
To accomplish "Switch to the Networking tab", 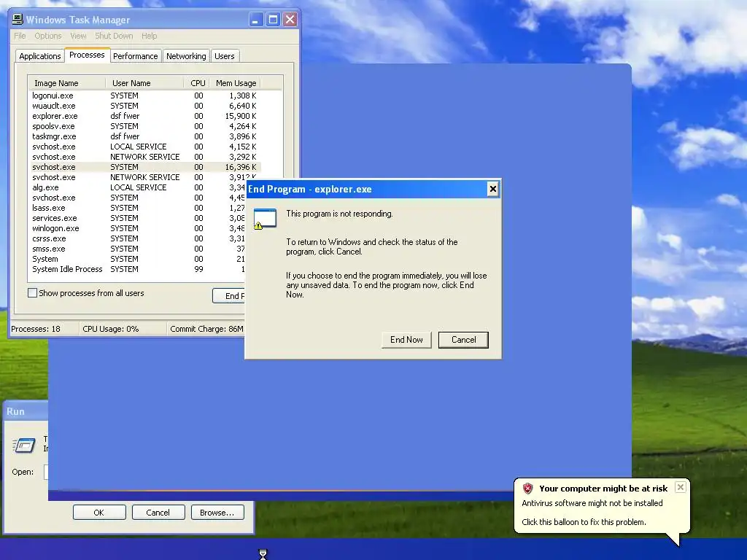I will tap(186, 56).
